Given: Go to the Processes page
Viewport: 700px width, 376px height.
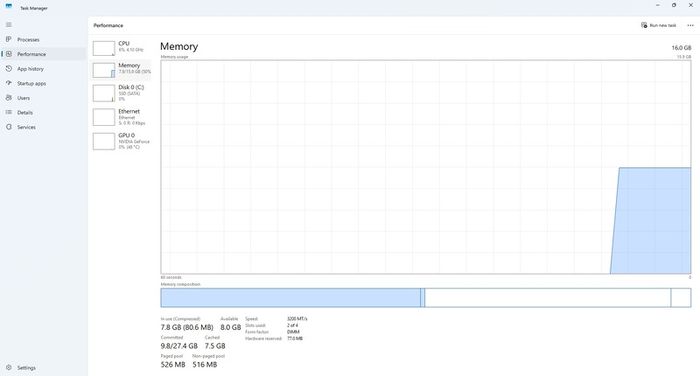Looking at the screenshot, I should coord(43,39).
